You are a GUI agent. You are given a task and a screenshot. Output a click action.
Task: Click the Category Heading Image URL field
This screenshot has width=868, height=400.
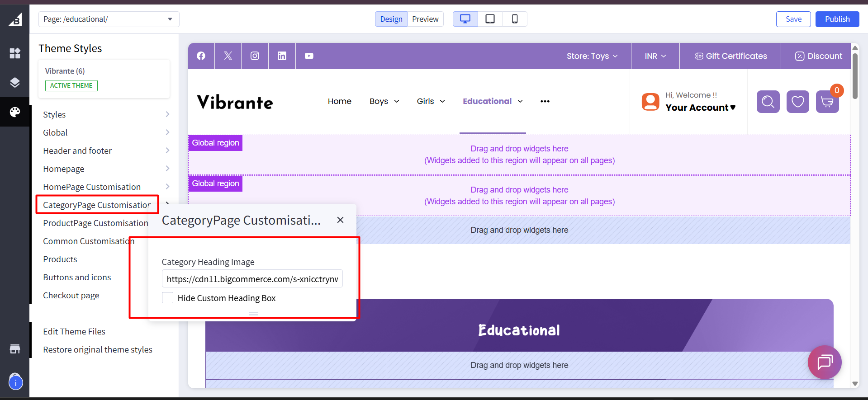[252, 279]
